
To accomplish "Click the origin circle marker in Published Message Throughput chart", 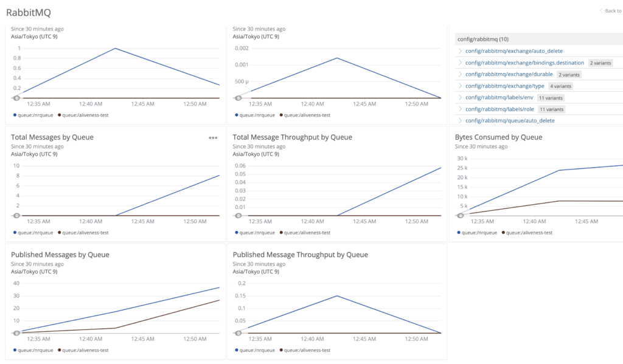I will point(238,333).
